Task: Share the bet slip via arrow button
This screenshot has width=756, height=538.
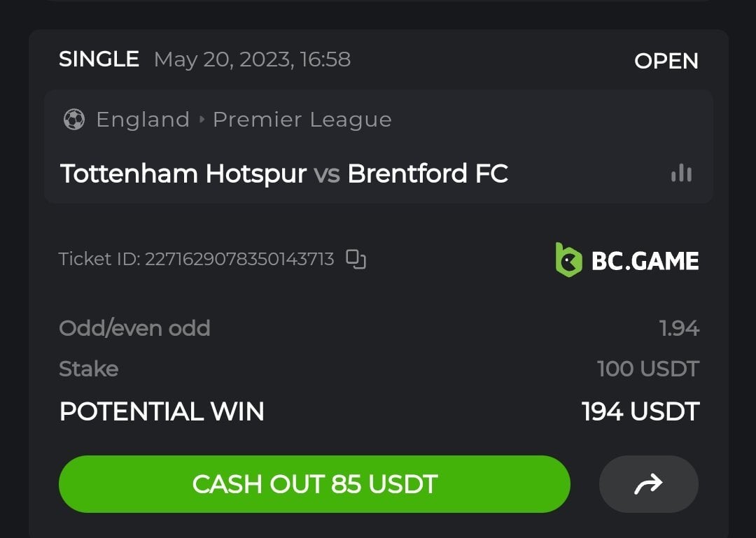Action: pyautogui.click(x=648, y=484)
